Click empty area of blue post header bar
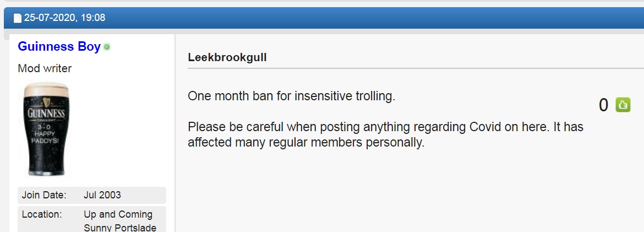 (370, 18)
